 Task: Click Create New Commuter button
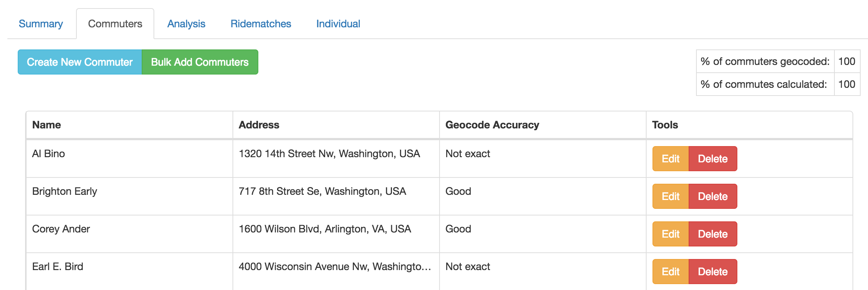[80, 62]
